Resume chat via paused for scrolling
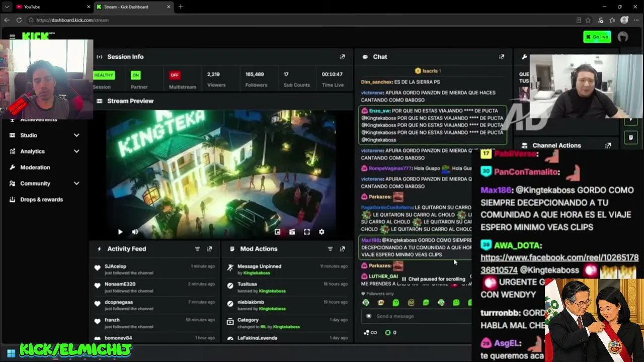The image size is (644, 362). (x=433, y=279)
